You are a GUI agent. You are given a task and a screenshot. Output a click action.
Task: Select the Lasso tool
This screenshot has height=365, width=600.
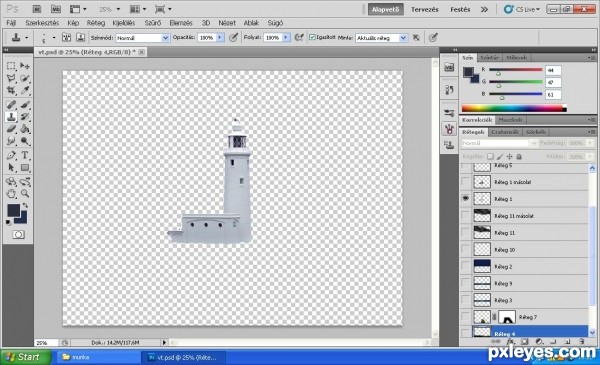pos(11,78)
